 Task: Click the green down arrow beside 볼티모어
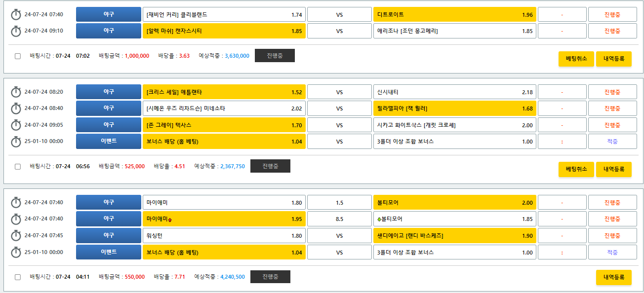[379, 219]
